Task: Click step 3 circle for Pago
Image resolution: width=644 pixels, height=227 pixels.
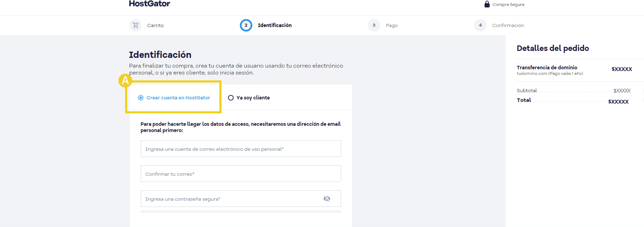Action: [374, 25]
